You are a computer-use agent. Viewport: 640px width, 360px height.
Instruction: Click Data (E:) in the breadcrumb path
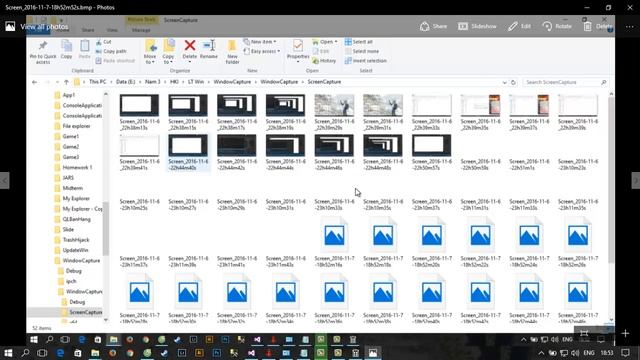(x=126, y=82)
